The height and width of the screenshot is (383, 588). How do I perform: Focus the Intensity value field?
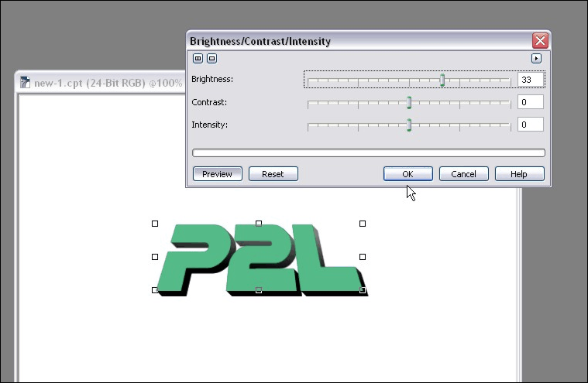tap(531, 125)
